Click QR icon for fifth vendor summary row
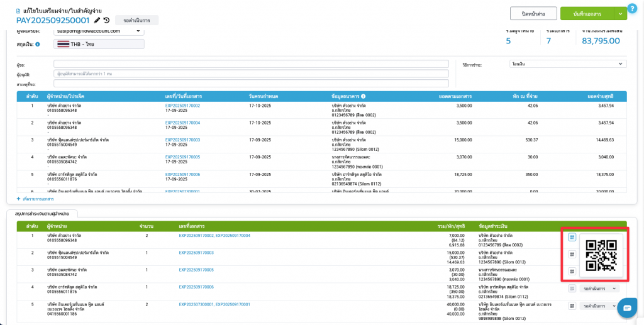Screen dimensions: 644x325 pyautogui.click(x=572, y=306)
